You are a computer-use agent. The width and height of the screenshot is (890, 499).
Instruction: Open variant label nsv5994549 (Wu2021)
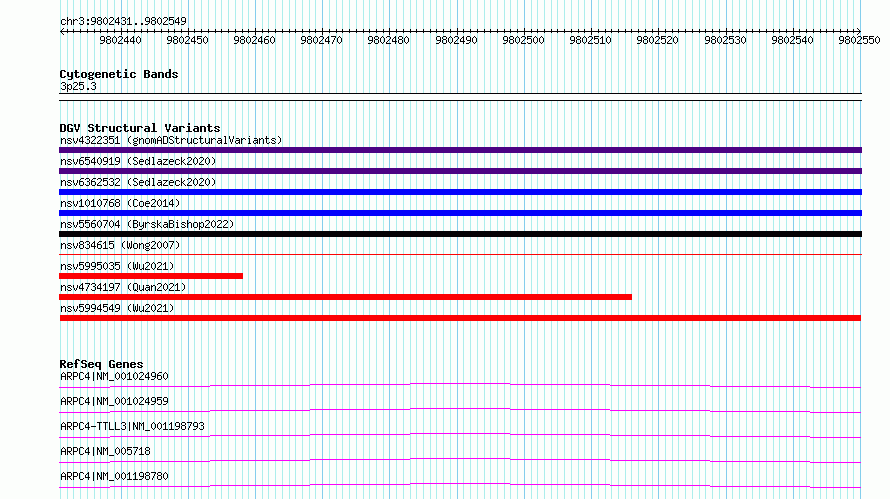117,308
